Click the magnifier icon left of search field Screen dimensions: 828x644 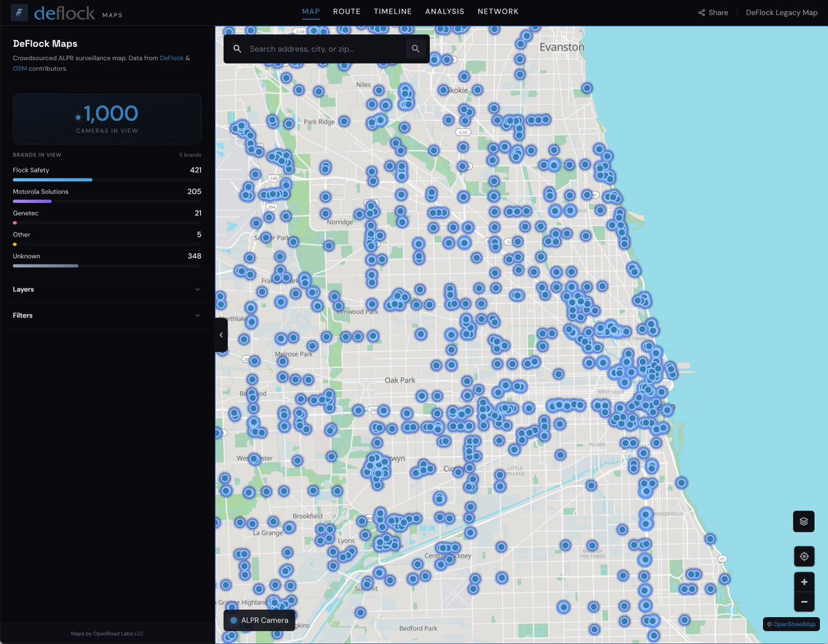pos(237,49)
